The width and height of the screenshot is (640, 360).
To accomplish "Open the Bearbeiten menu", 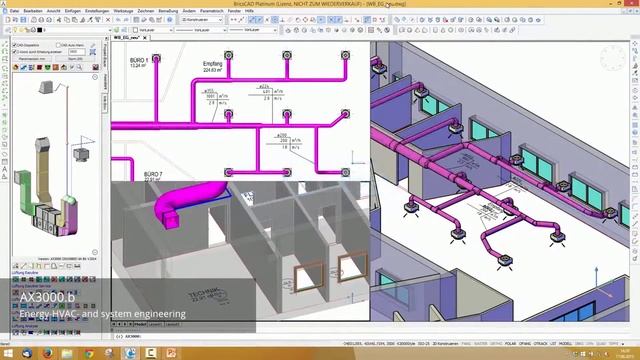I will point(33,11).
